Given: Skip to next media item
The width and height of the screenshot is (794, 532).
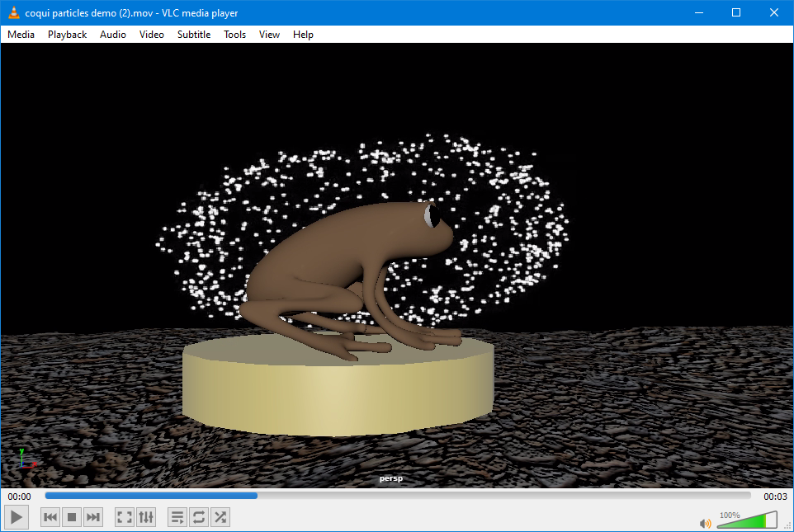Looking at the screenshot, I should pyautogui.click(x=93, y=517).
